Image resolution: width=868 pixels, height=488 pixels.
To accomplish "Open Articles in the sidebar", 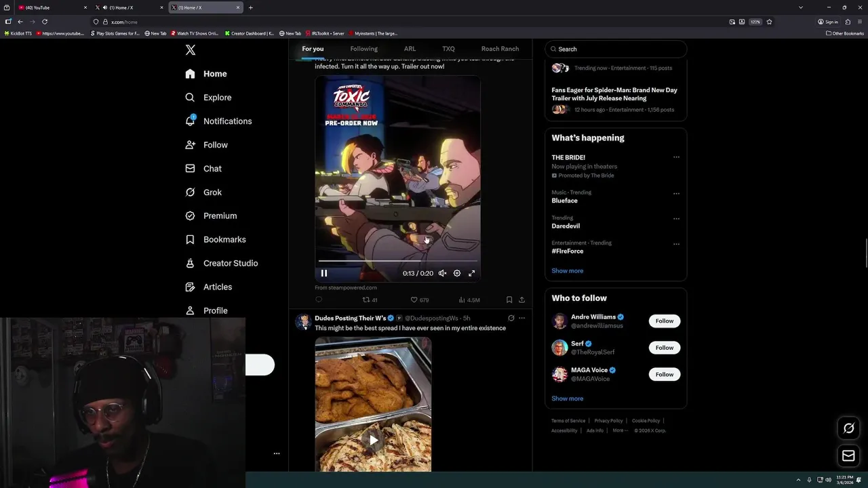I will click(x=208, y=287).
